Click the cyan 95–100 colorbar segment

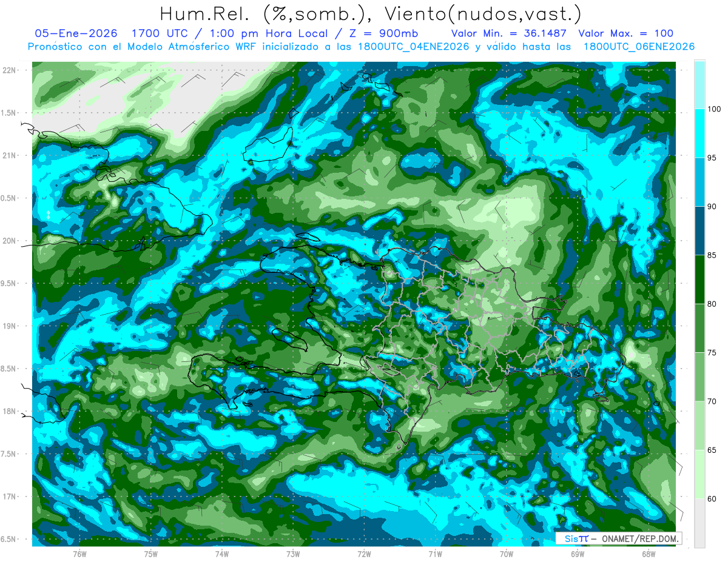pos(699,133)
